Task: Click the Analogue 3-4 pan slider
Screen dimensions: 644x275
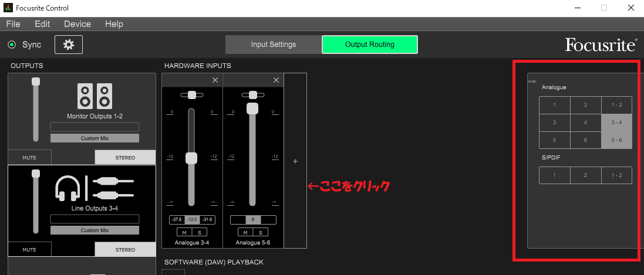Action: click(x=191, y=95)
